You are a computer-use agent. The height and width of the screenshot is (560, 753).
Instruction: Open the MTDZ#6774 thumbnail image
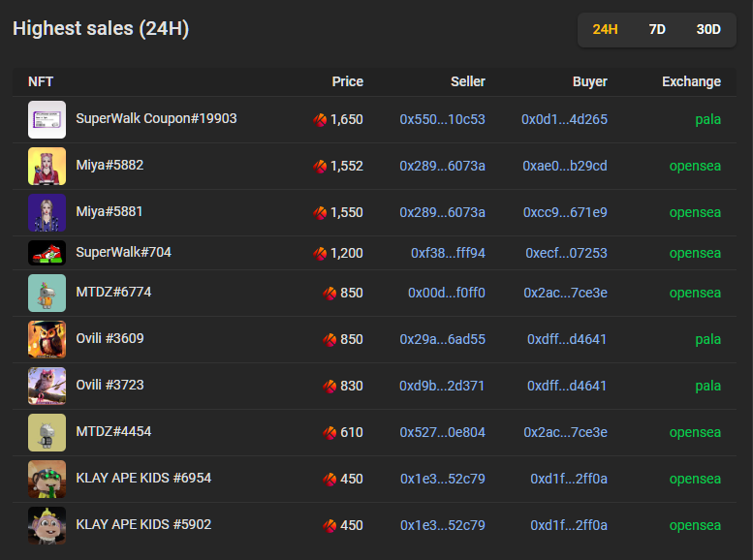tap(47, 293)
